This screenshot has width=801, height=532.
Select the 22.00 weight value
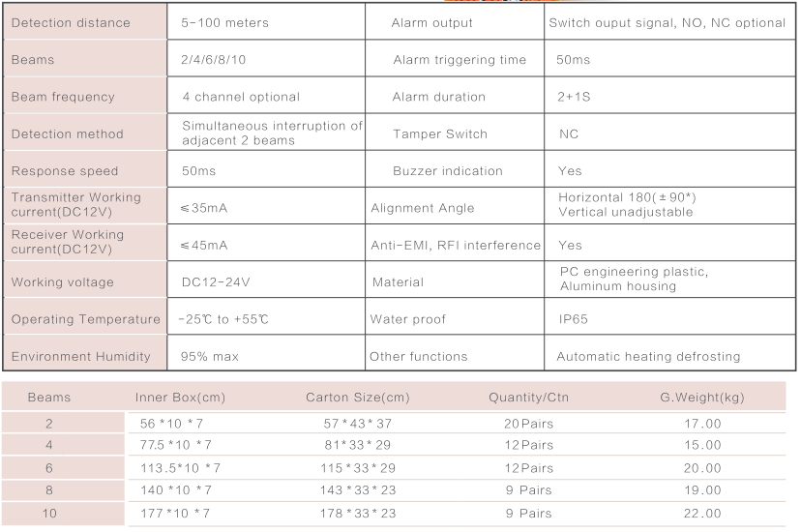click(702, 513)
